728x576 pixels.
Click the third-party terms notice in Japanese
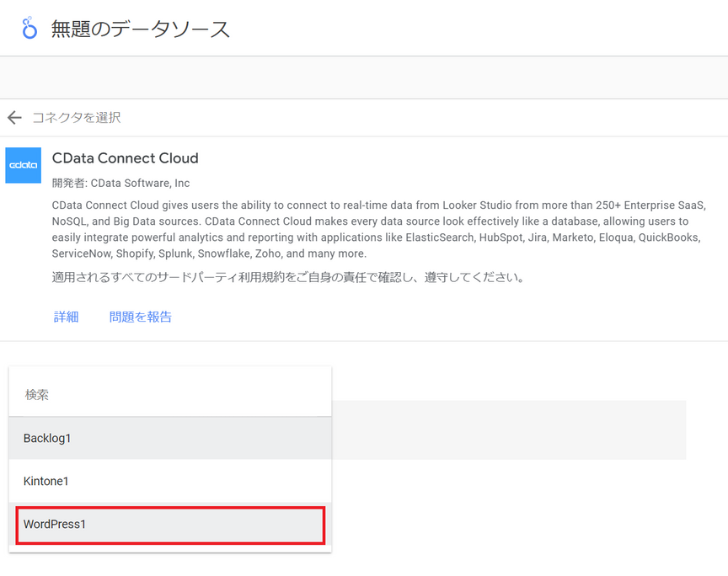click(288, 278)
